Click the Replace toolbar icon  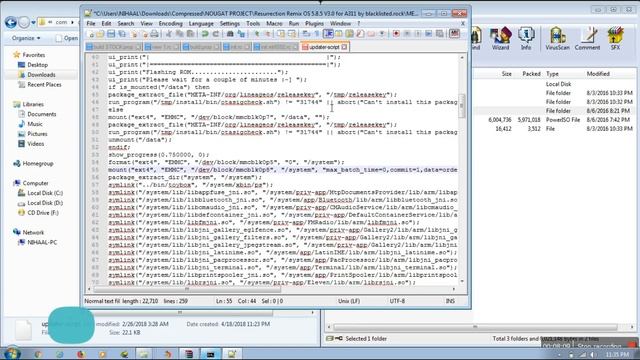click(x=241, y=34)
